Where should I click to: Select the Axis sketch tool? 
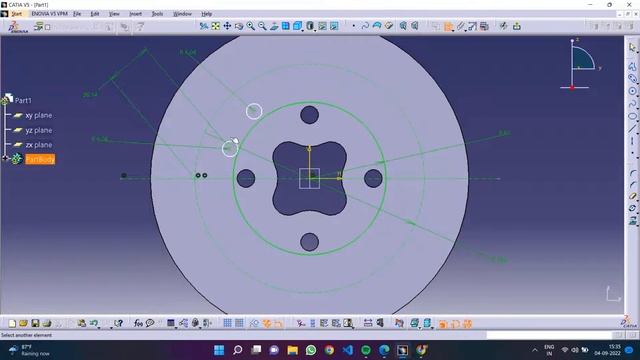(x=632, y=141)
